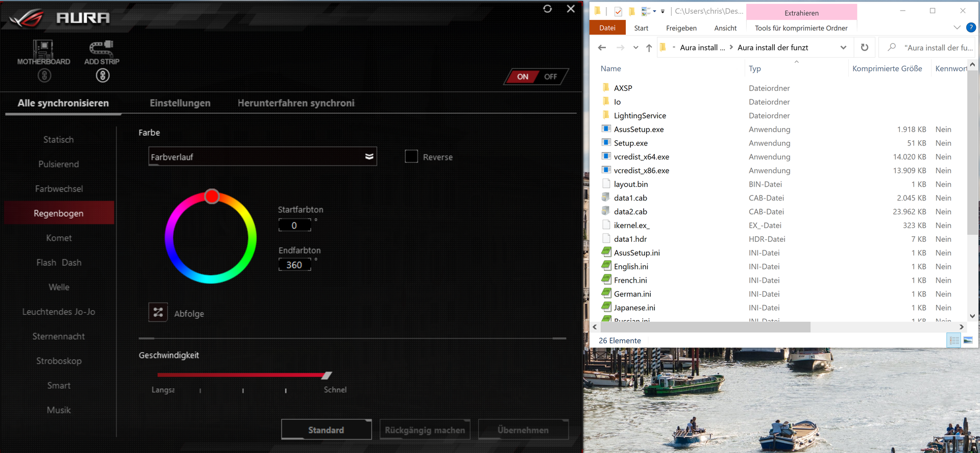Toggle the sync link under Motherboard
980x453 pixels.
pyautogui.click(x=44, y=75)
